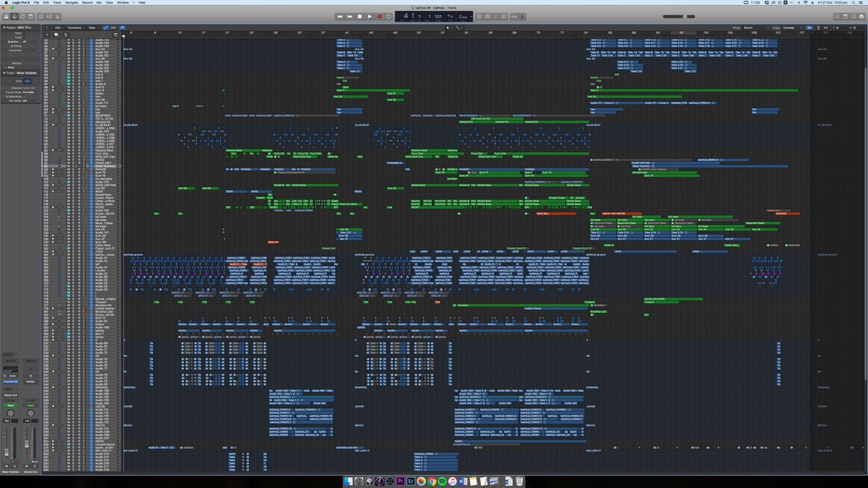
Task: Toggle the Inspector icon in control bar
Action: click(x=14, y=16)
